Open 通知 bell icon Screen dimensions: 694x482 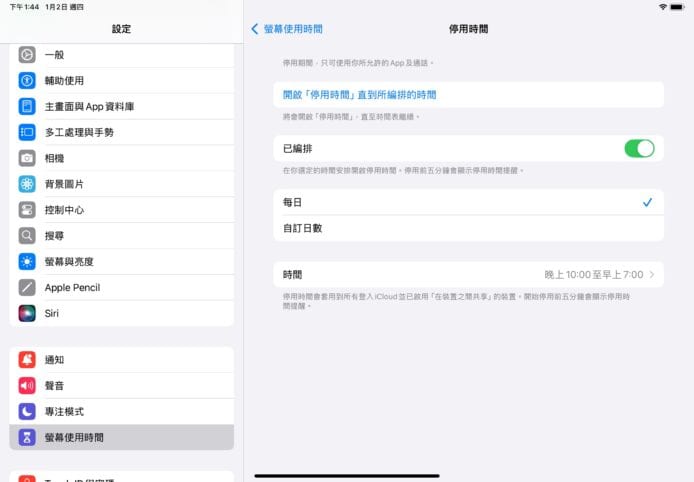pos(27,360)
